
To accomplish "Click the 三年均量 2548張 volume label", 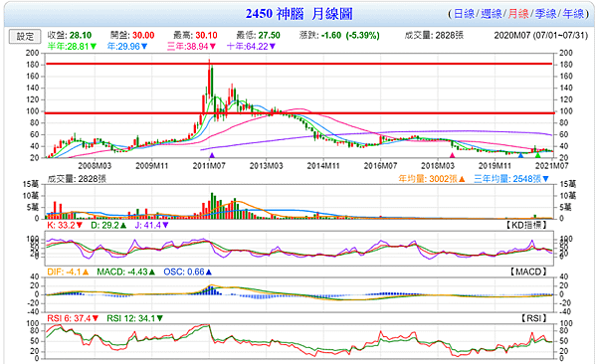I will click(x=511, y=179).
